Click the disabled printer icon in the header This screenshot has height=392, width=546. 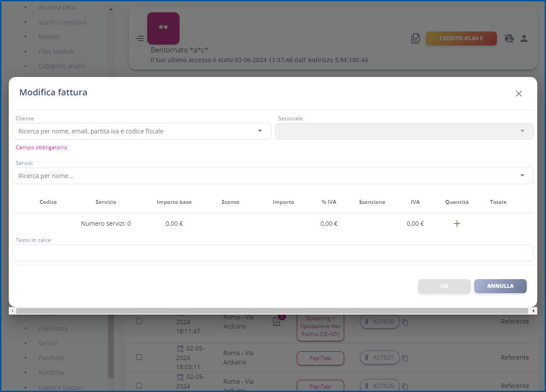point(509,38)
